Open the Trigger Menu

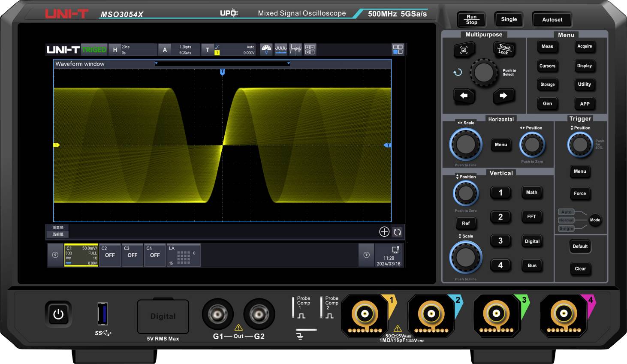(x=580, y=171)
